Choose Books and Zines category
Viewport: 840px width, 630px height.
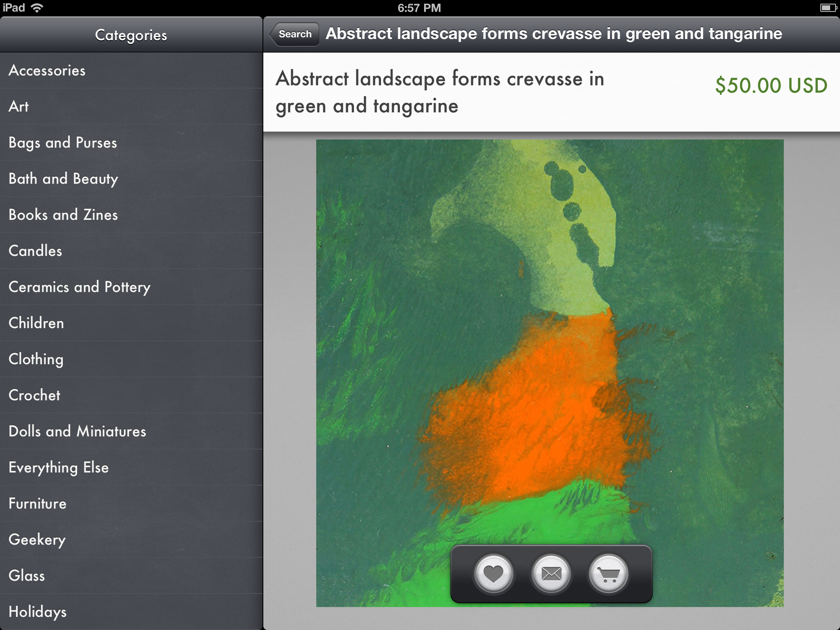click(131, 215)
